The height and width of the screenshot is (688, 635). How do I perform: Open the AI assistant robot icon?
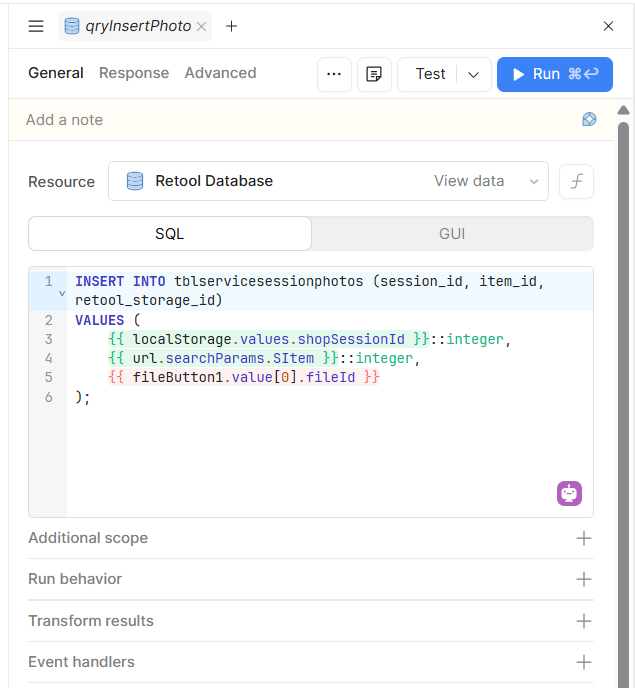click(569, 493)
